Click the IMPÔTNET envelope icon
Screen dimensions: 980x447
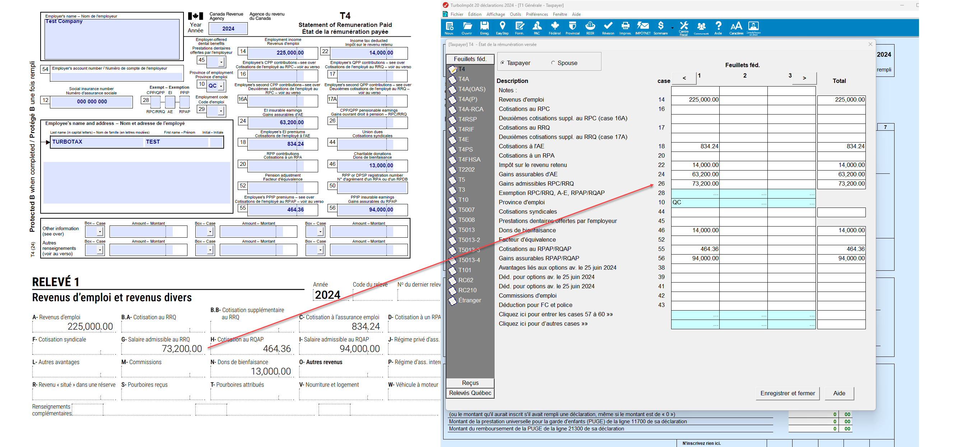click(642, 27)
